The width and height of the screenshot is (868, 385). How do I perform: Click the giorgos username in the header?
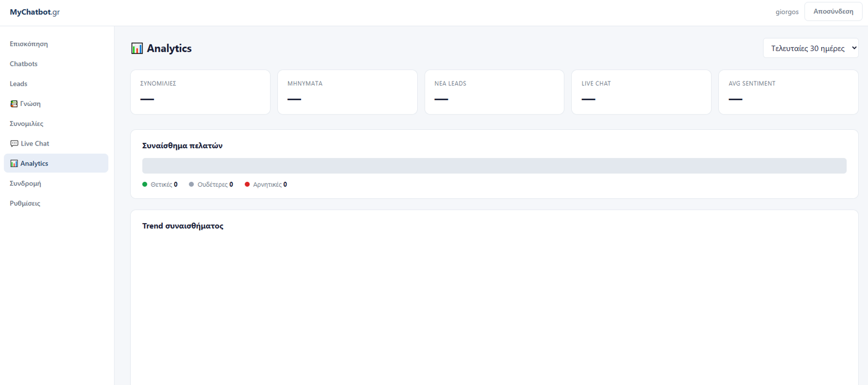pos(787,12)
